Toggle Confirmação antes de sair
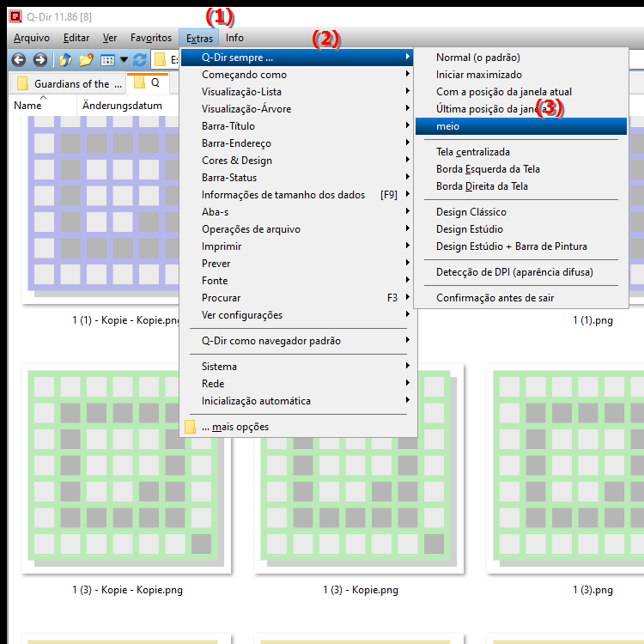Screen dimensions: 644x644 point(521,298)
